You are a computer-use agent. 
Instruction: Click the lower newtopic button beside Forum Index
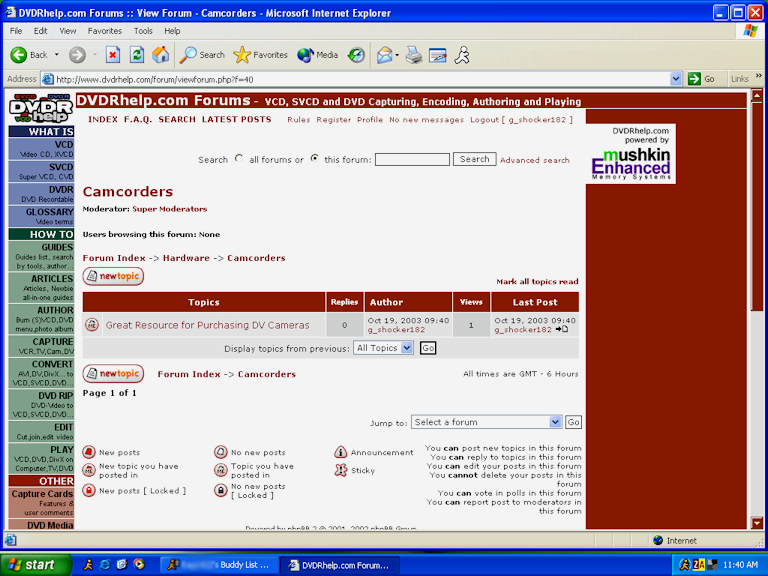coord(113,374)
